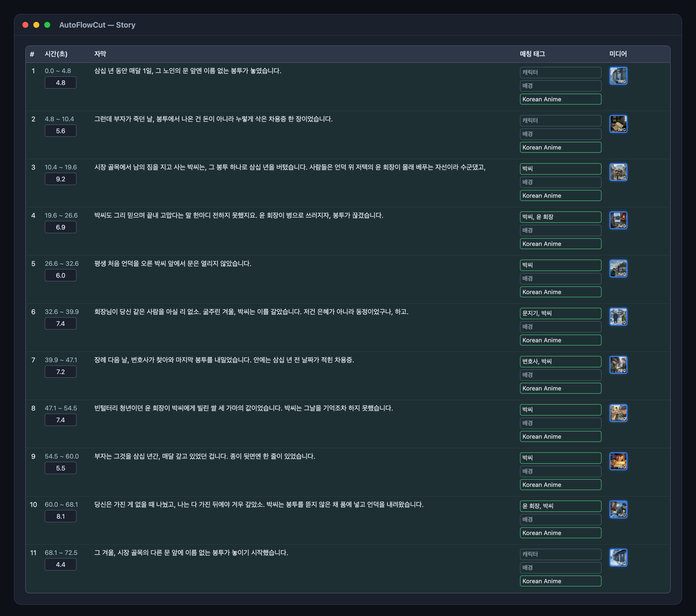Select the 8.1 duration box in row 10
696x616 pixels.
pyautogui.click(x=61, y=516)
